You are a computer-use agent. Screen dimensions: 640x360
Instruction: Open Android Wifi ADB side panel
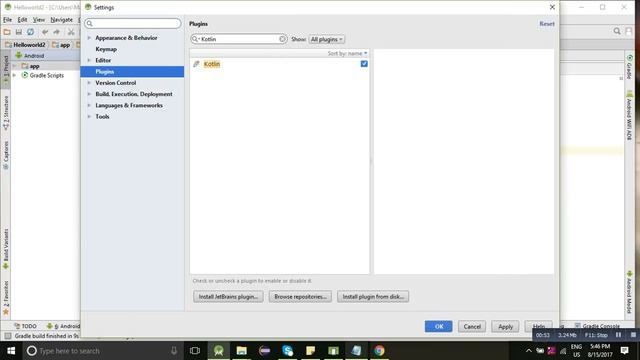tap(629, 116)
